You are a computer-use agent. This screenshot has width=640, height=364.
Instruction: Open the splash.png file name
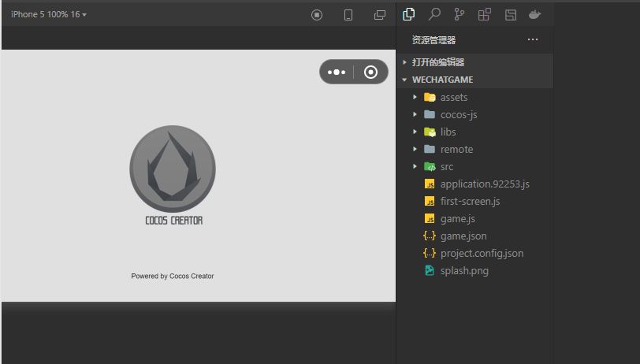(x=464, y=271)
